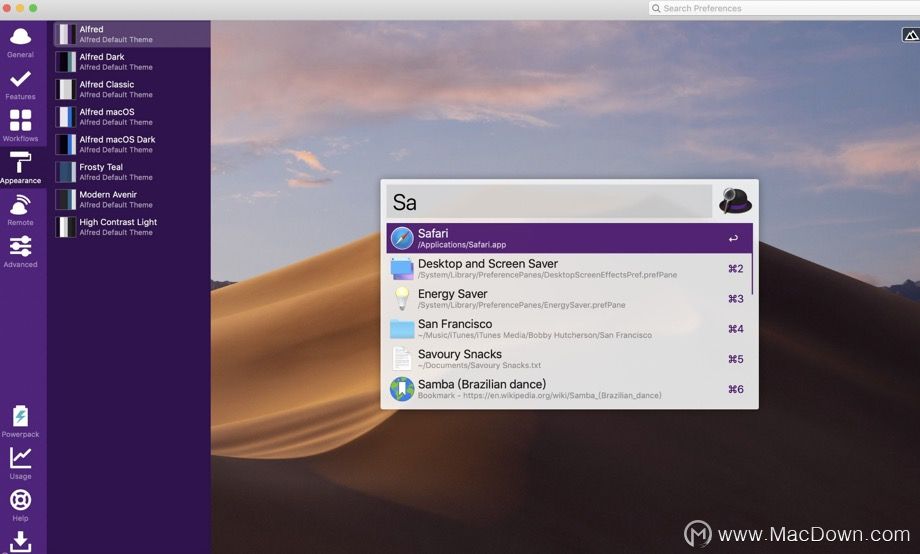Click the ⌘3 shortcut label
The image size is (920, 554).
point(736,299)
